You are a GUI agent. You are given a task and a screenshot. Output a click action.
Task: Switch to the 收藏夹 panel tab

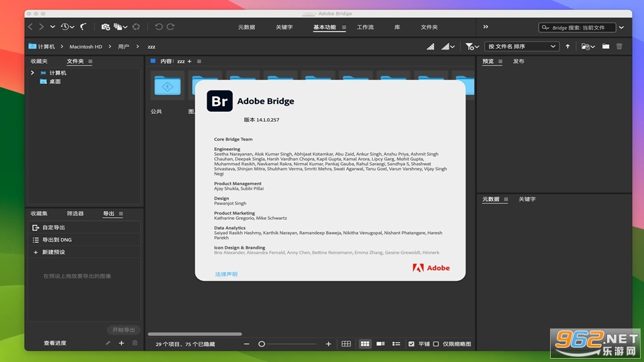point(39,61)
